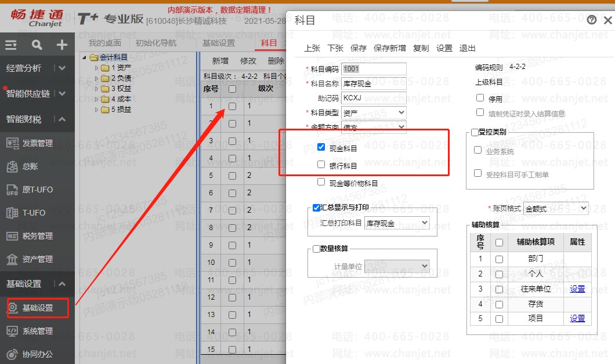Screen dimensions: 615x364
Task: Open 基础设置 gear icon in sidebar
Action: 13,308
